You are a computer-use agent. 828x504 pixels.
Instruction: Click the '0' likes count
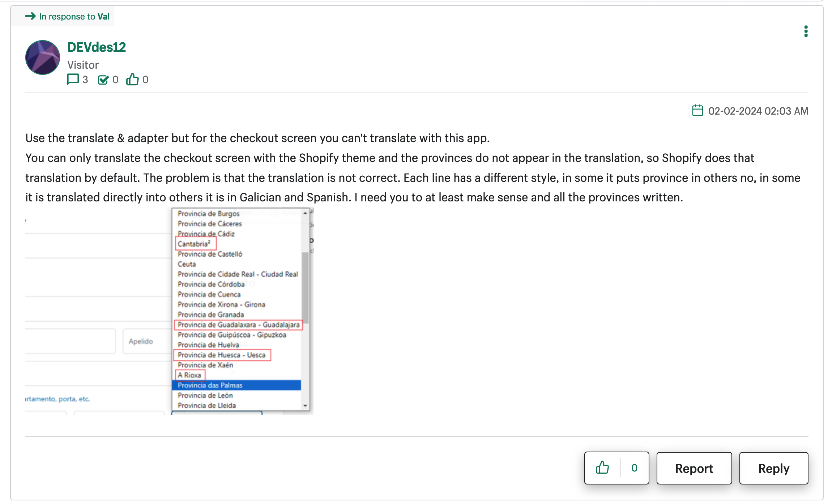click(634, 468)
